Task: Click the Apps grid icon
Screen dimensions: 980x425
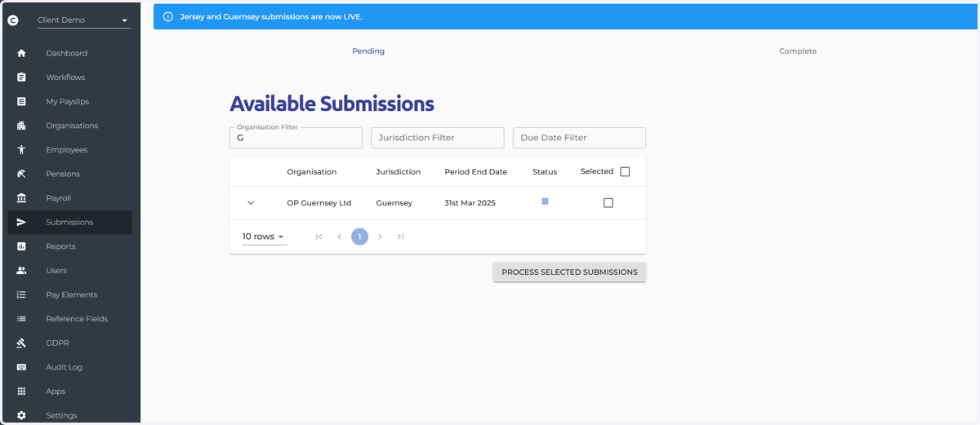Action: [21, 391]
